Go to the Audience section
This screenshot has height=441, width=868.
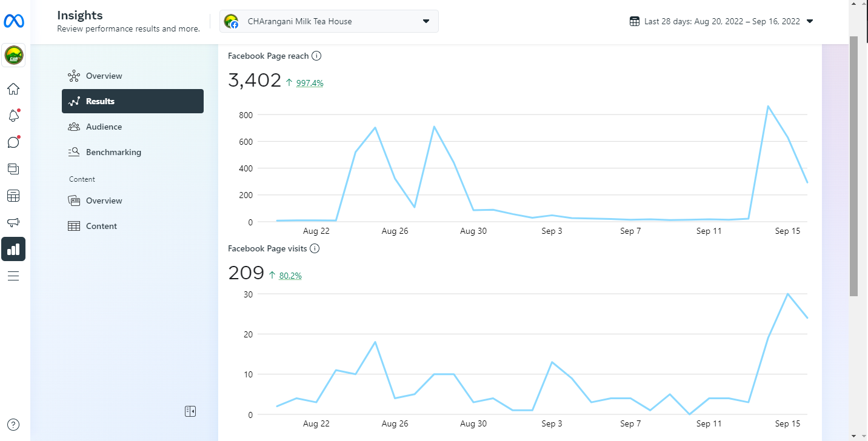[104, 127]
